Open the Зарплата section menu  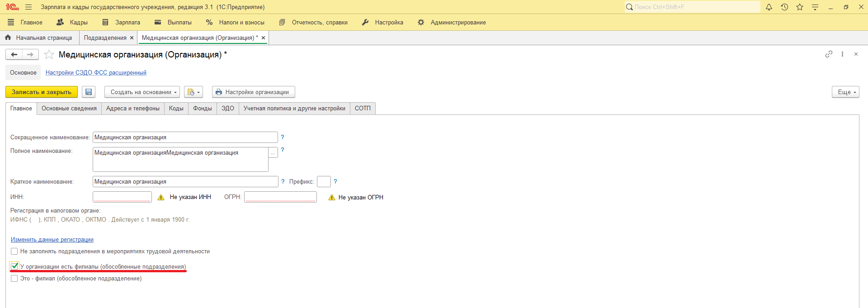[121, 22]
